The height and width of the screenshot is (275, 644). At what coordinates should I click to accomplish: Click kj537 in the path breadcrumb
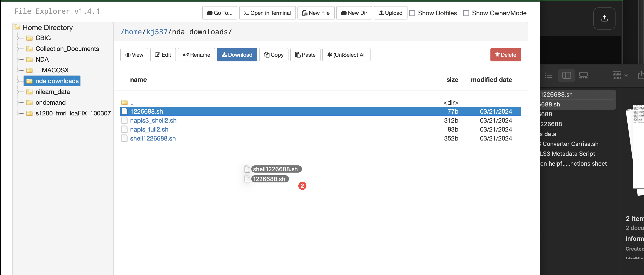(x=157, y=32)
